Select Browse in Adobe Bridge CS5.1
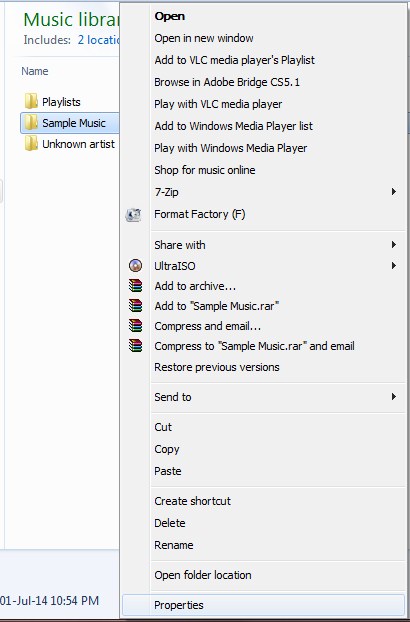Viewport: 410px width, 622px height. tap(227, 82)
